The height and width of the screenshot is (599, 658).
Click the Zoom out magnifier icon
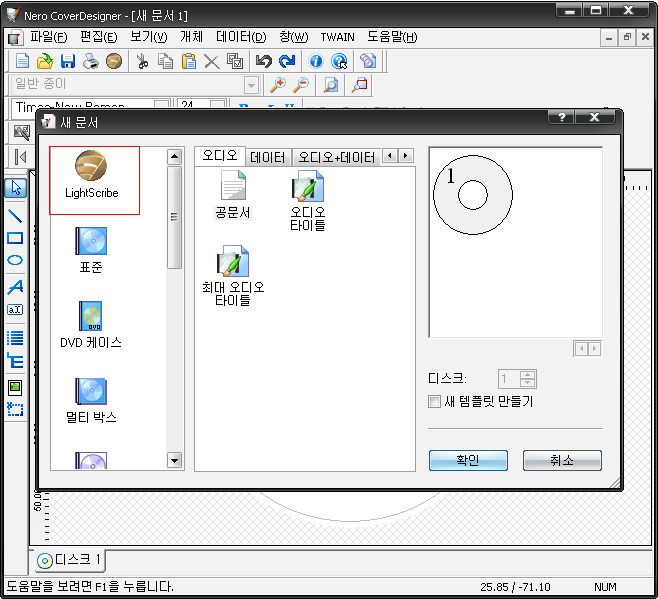pos(301,85)
